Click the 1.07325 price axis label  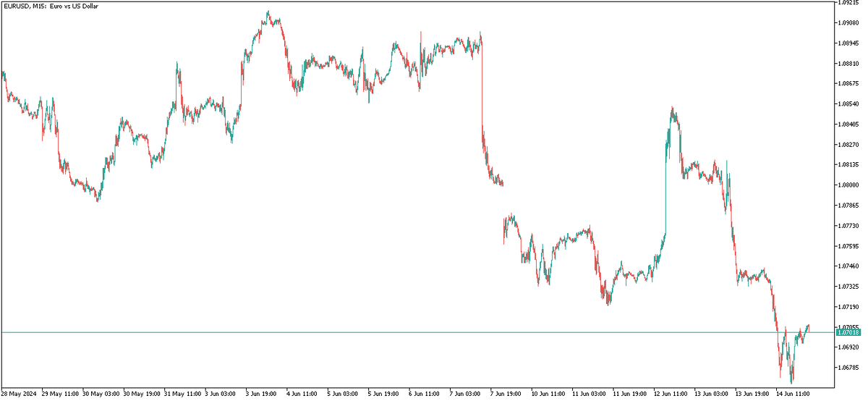[x=848, y=286]
